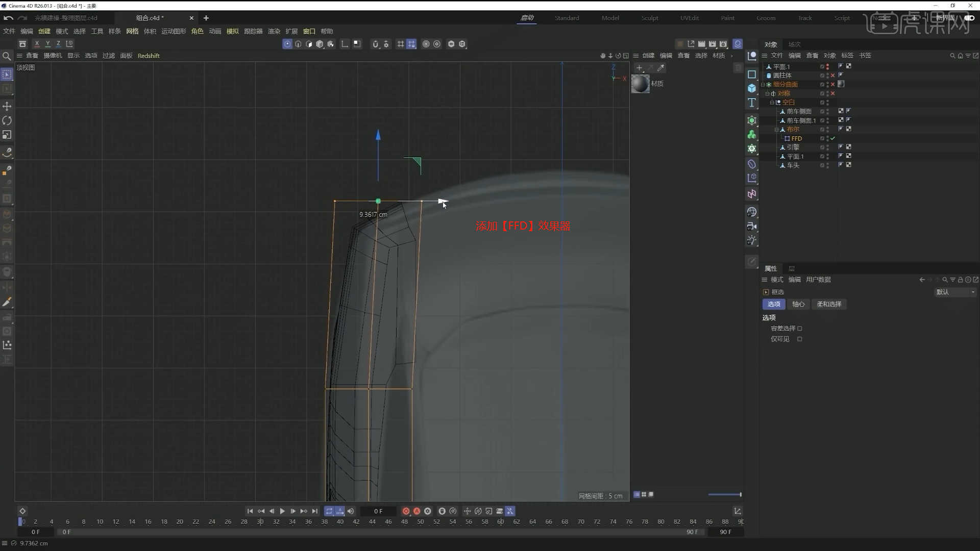Enable 仅可见 checkbox

tap(800, 339)
